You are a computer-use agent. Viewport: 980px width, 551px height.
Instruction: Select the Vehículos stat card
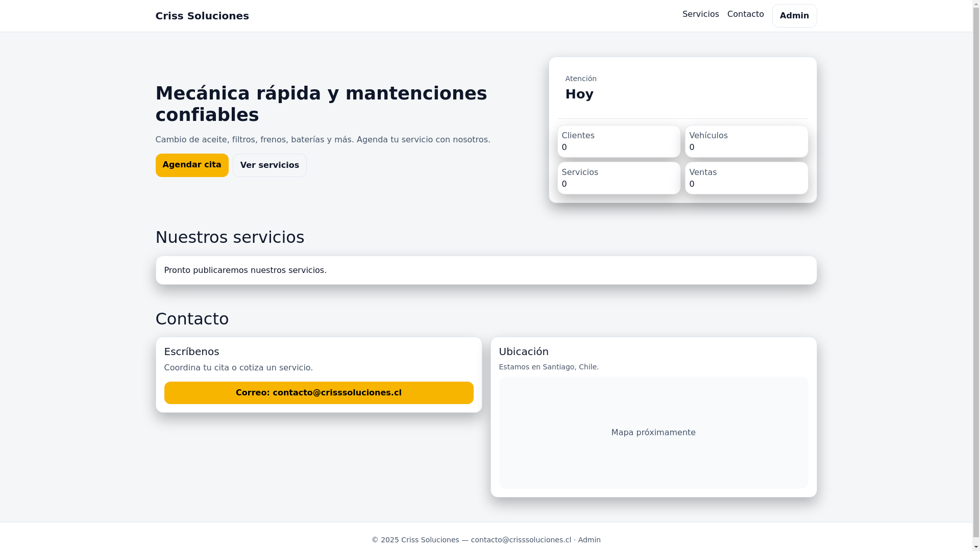[x=746, y=141]
